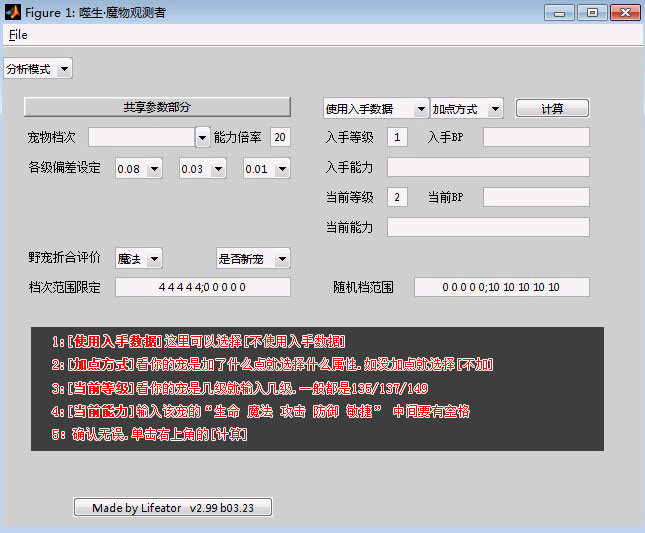Click the Made by Lifeator button
Screen dimensions: 645x533
coord(173,508)
